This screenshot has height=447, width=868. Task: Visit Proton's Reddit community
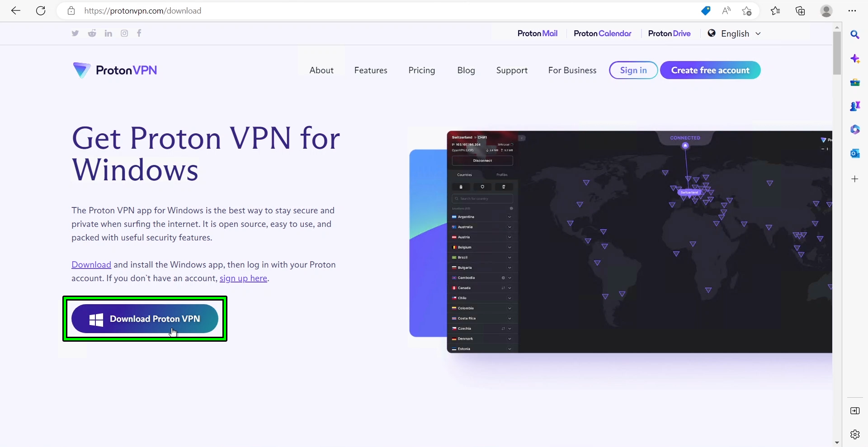92,33
